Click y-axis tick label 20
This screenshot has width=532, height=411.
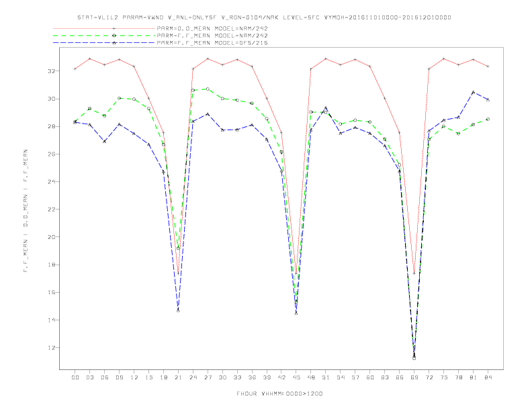tap(52, 237)
